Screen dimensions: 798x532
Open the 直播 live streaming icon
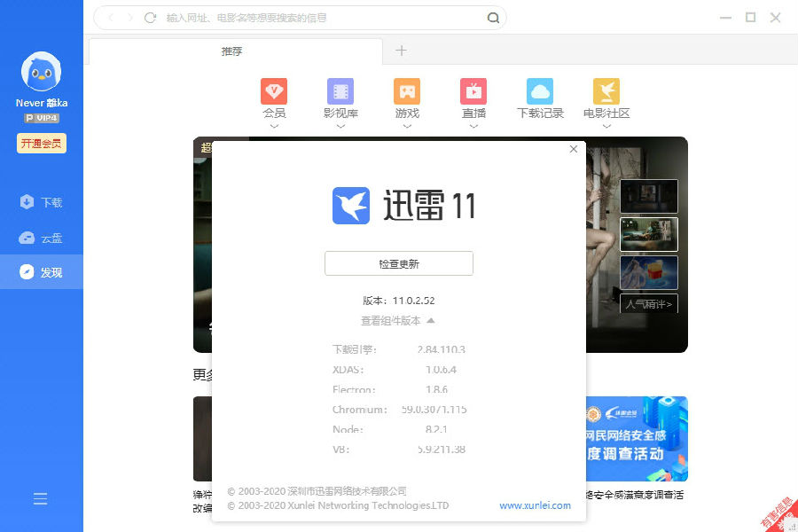click(473, 92)
